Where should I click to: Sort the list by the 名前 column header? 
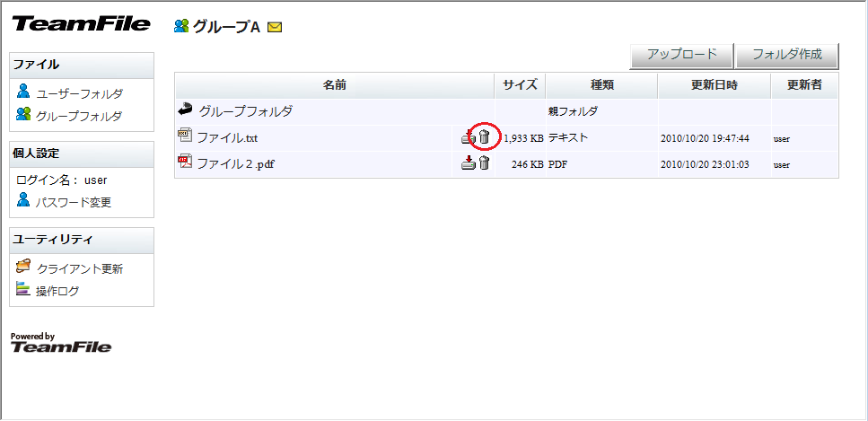pos(334,85)
